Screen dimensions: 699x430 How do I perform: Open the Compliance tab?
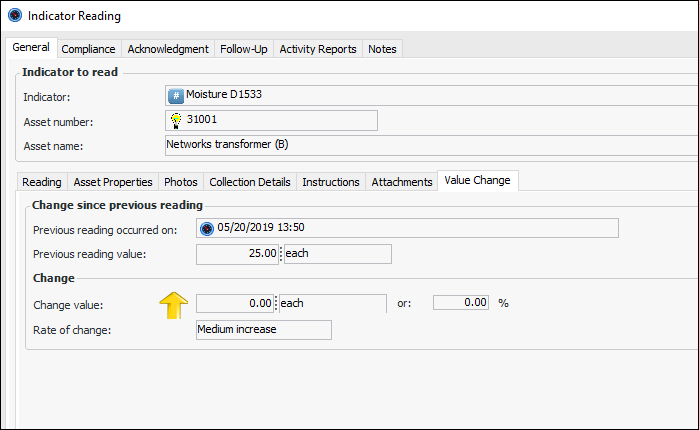[x=89, y=49]
